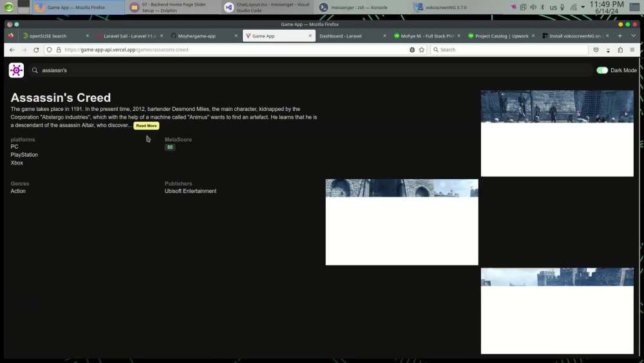Click the toolbar icon left of Extensions
This screenshot has height=363, width=644.
608,50
